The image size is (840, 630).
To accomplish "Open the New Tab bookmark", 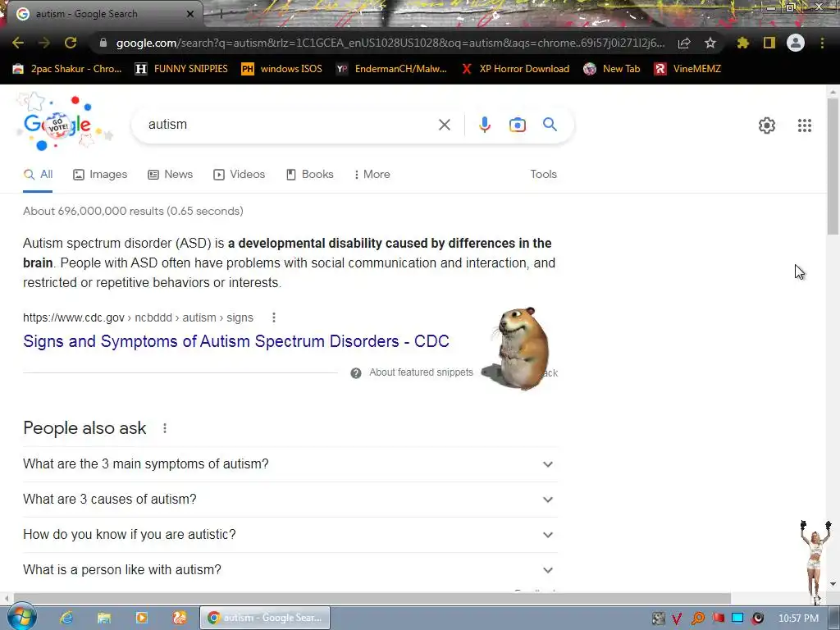I will coord(612,69).
